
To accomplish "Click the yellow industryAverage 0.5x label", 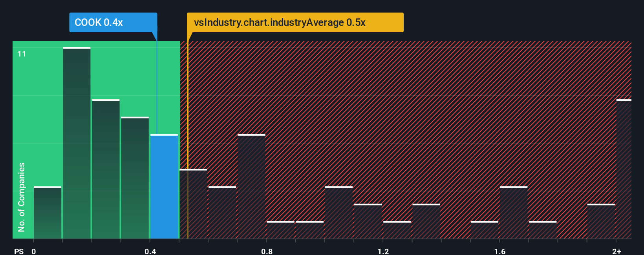I will coord(295,22).
